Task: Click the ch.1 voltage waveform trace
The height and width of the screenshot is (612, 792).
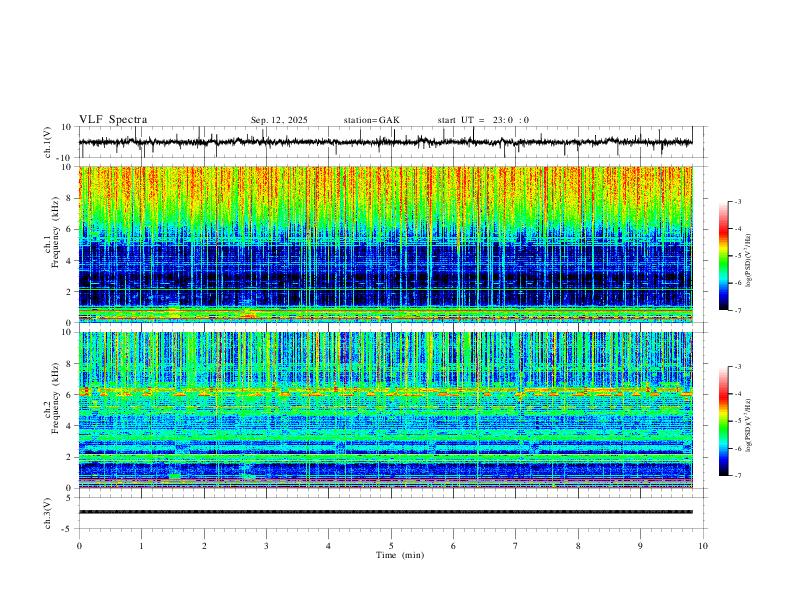Action: (385, 142)
